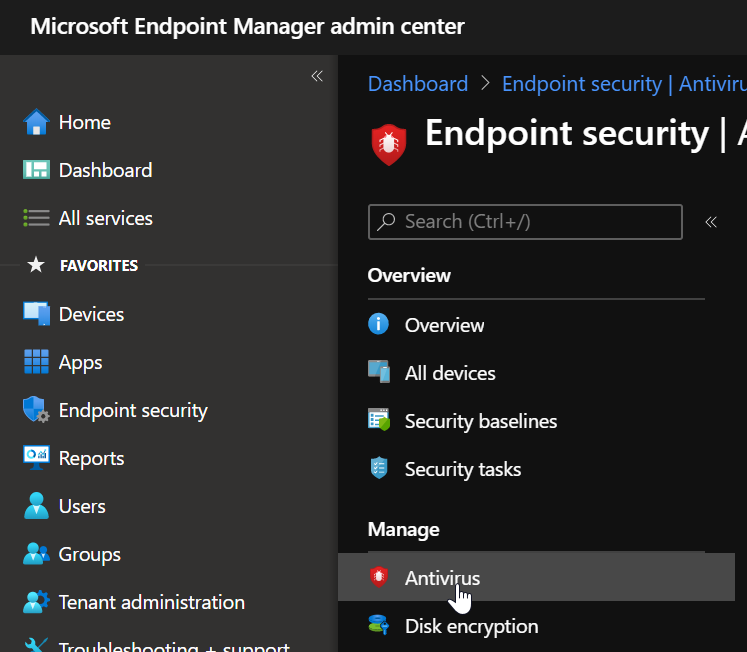Click the Dashboard breadcrumb link
This screenshot has height=652, width=747.
click(x=418, y=84)
